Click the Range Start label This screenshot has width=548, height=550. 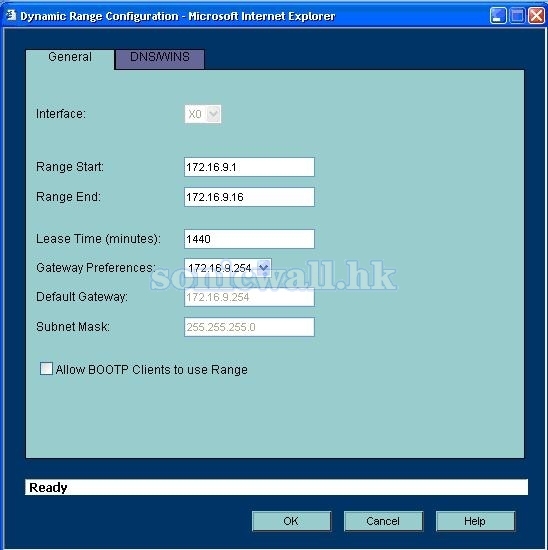point(70,167)
